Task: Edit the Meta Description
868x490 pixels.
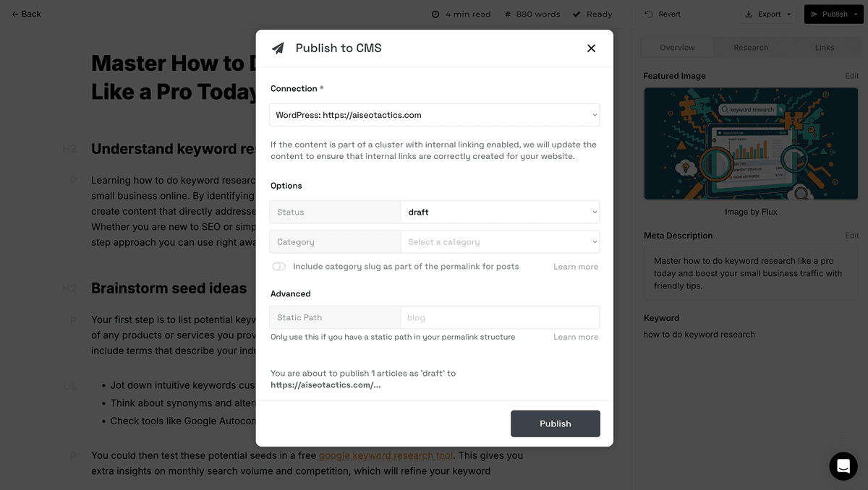Action: click(x=851, y=235)
